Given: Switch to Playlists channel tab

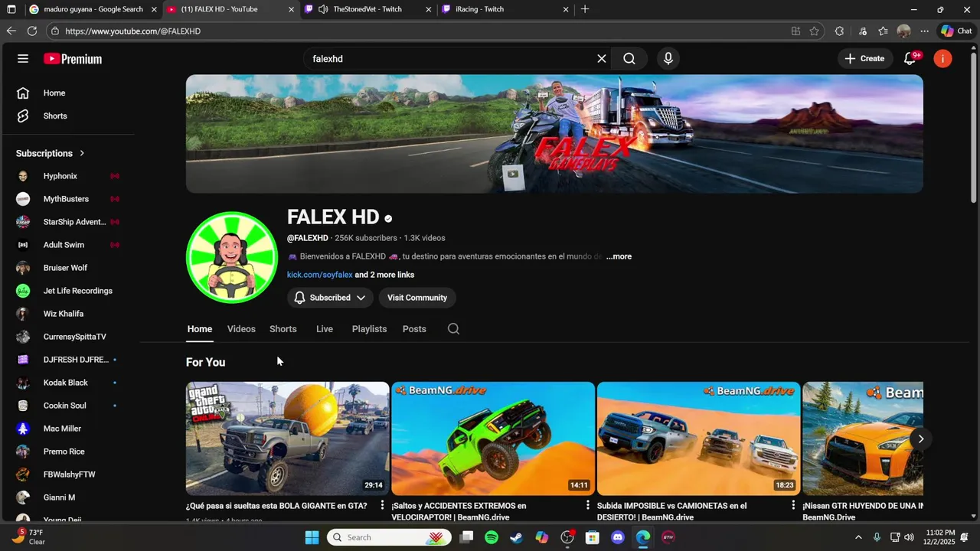Looking at the screenshot, I should point(369,329).
